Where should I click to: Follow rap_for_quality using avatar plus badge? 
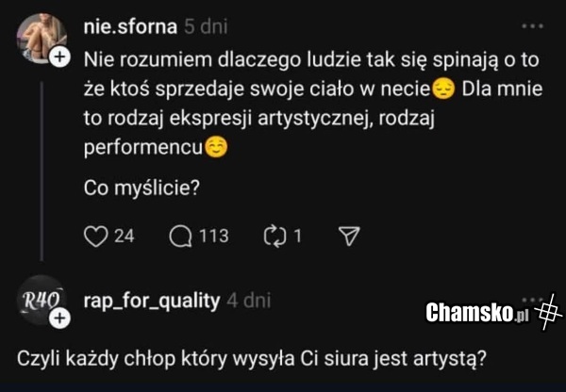60,319
